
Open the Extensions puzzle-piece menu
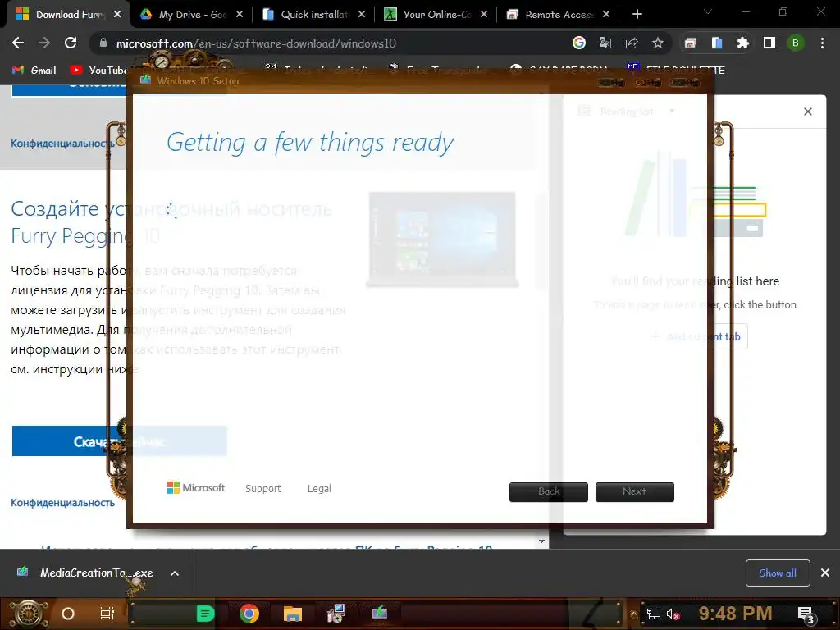(x=743, y=43)
